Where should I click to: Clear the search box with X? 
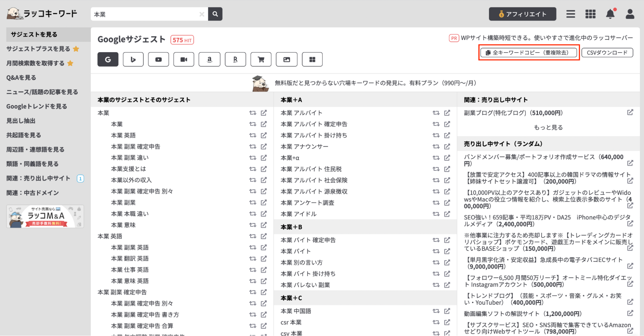pyautogui.click(x=202, y=14)
